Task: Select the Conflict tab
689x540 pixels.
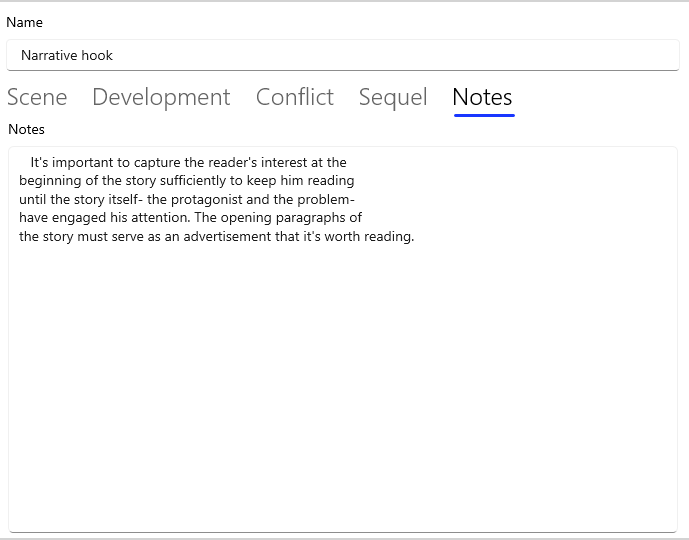Action: click(294, 97)
